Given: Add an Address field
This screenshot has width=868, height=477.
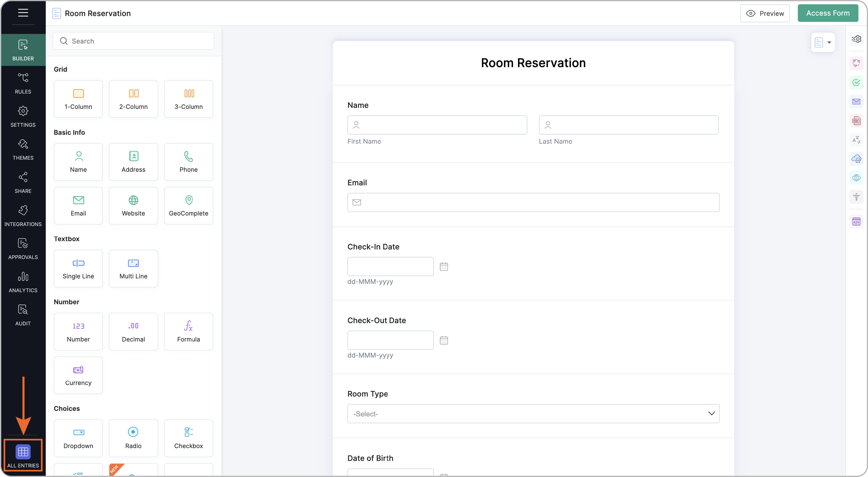Looking at the screenshot, I should point(134,162).
